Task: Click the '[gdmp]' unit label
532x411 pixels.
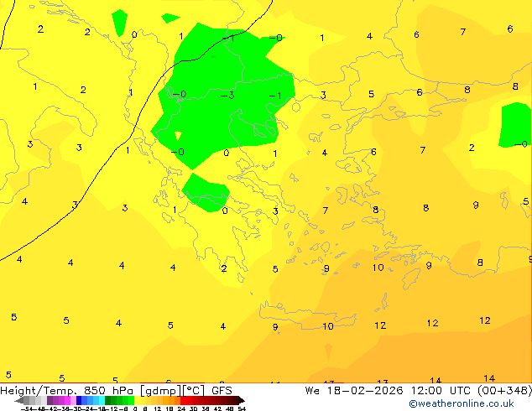Action: (x=161, y=391)
